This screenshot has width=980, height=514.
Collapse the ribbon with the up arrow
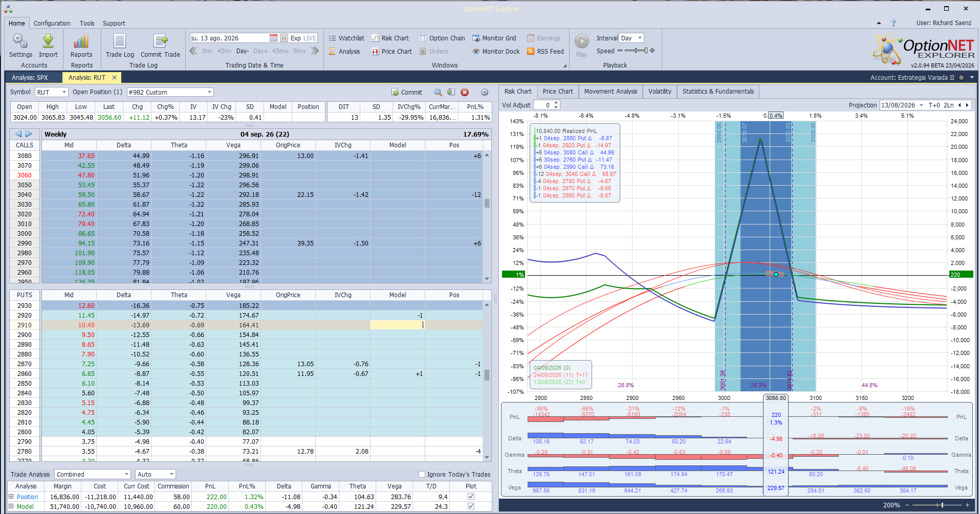(879, 23)
